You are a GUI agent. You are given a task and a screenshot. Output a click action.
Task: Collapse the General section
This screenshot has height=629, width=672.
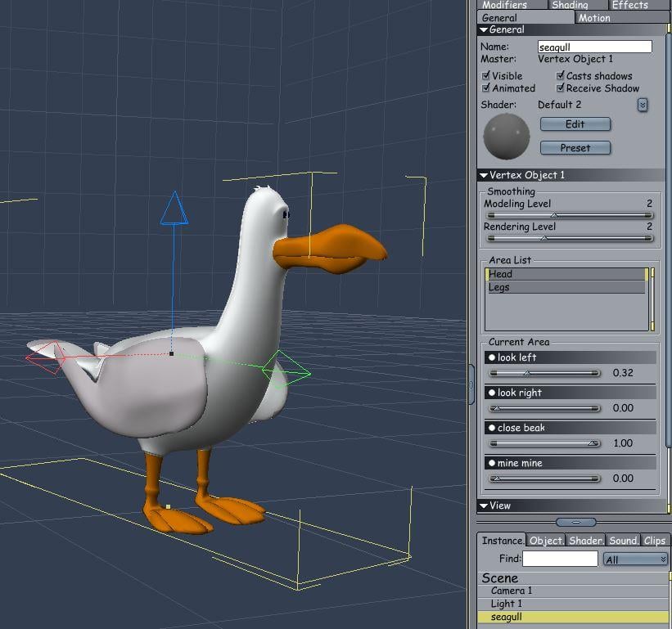[x=484, y=29]
